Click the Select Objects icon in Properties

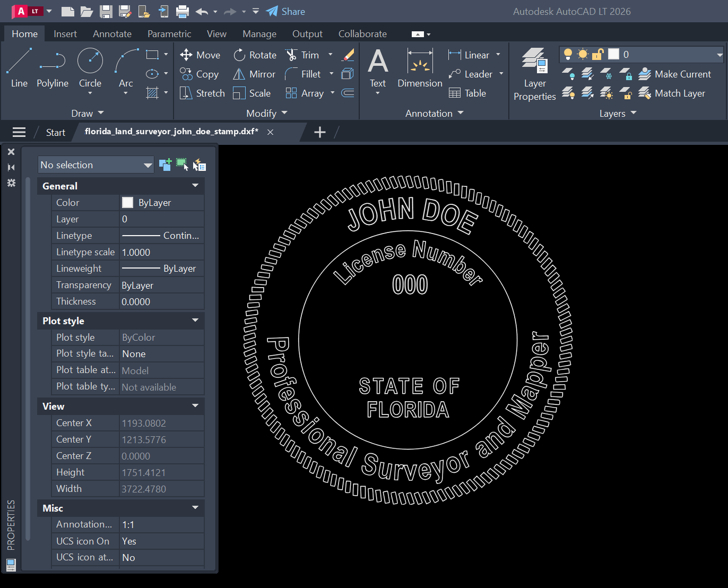click(x=182, y=165)
